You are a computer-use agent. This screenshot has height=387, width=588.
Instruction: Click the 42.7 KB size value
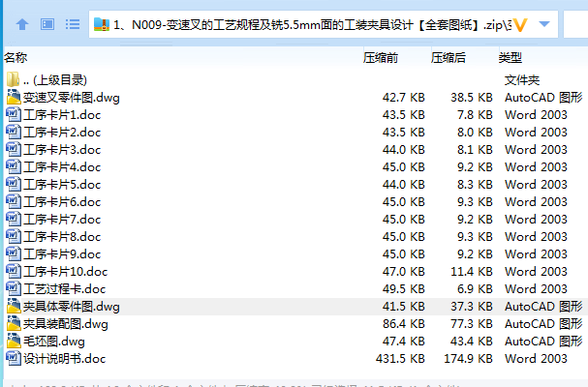click(404, 98)
